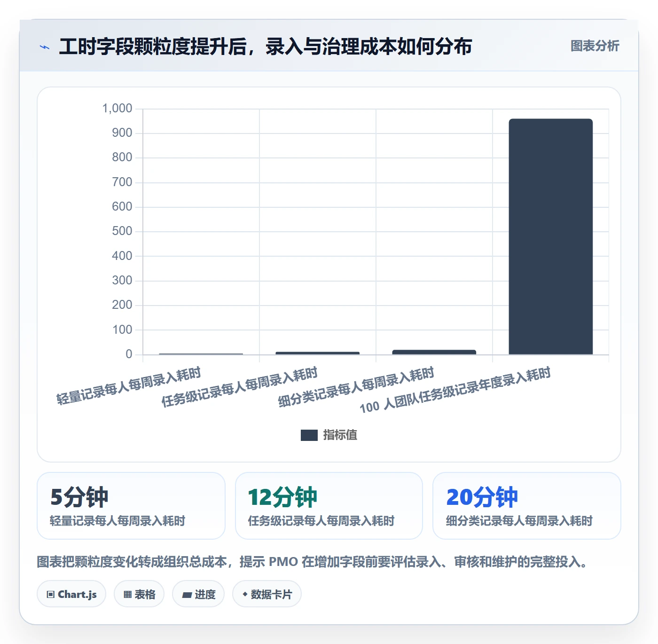Screen dimensions: 658x644
Task: Click the 轻量记录 bar in chart
Action: click(201, 354)
